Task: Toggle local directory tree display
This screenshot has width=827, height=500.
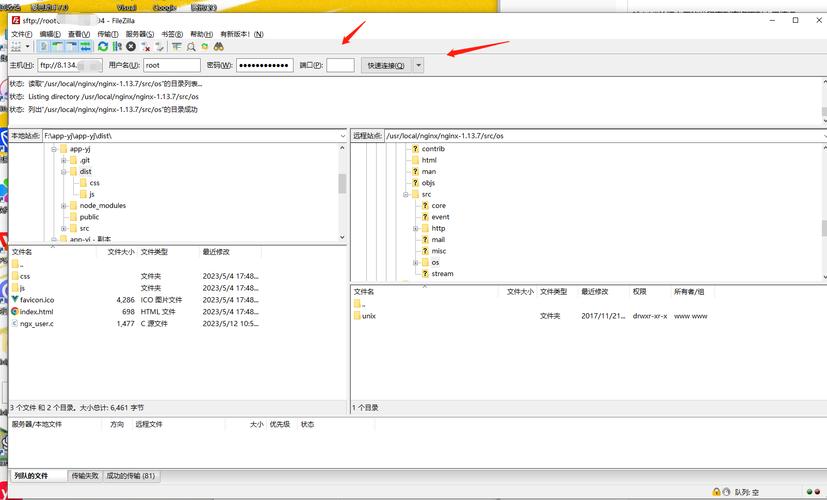Action: [57, 46]
